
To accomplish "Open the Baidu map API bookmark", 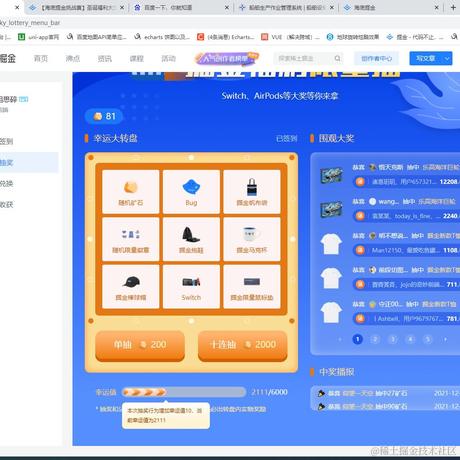I will tap(97, 37).
